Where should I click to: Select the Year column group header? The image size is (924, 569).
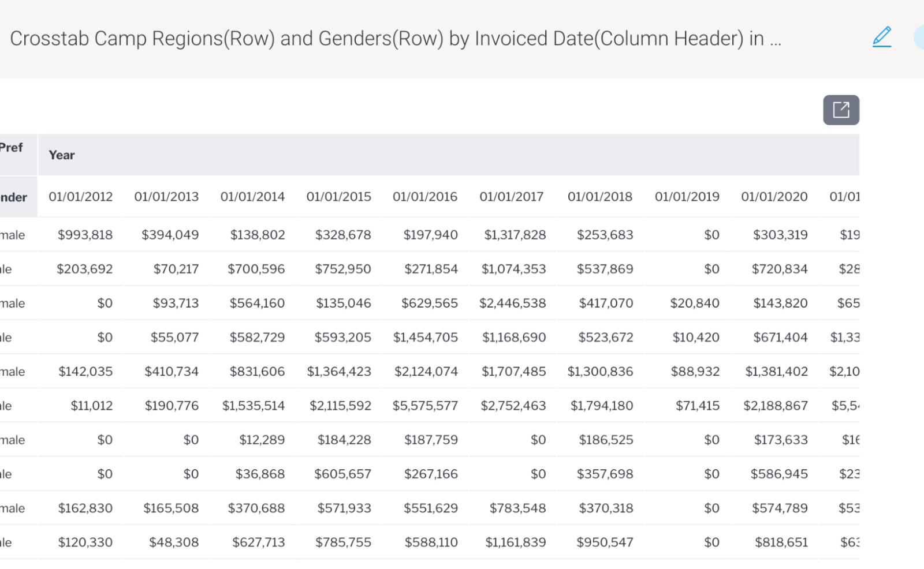[x=62, y=155]
